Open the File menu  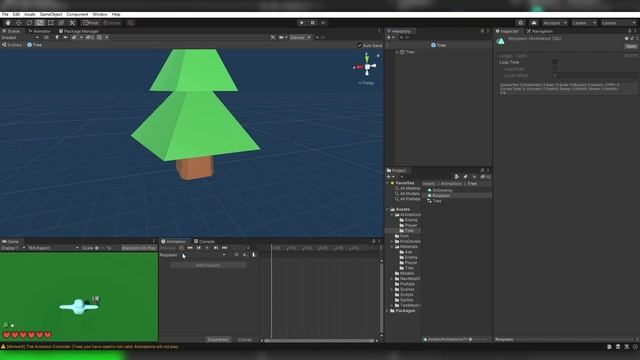tap(5, 14)
